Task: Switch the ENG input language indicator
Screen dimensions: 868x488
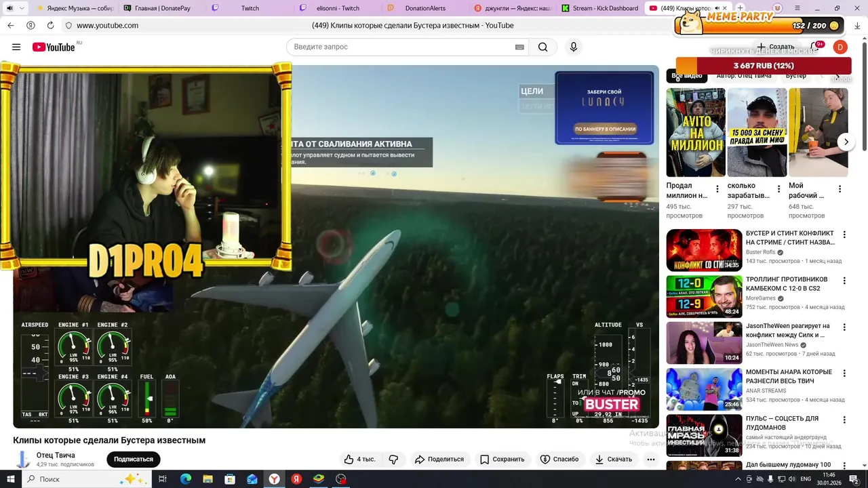Action: click(x=806, y=479)
